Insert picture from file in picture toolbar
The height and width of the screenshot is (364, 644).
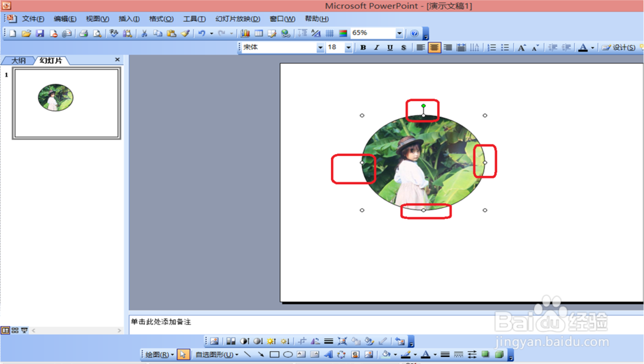(x=214, y=341)
